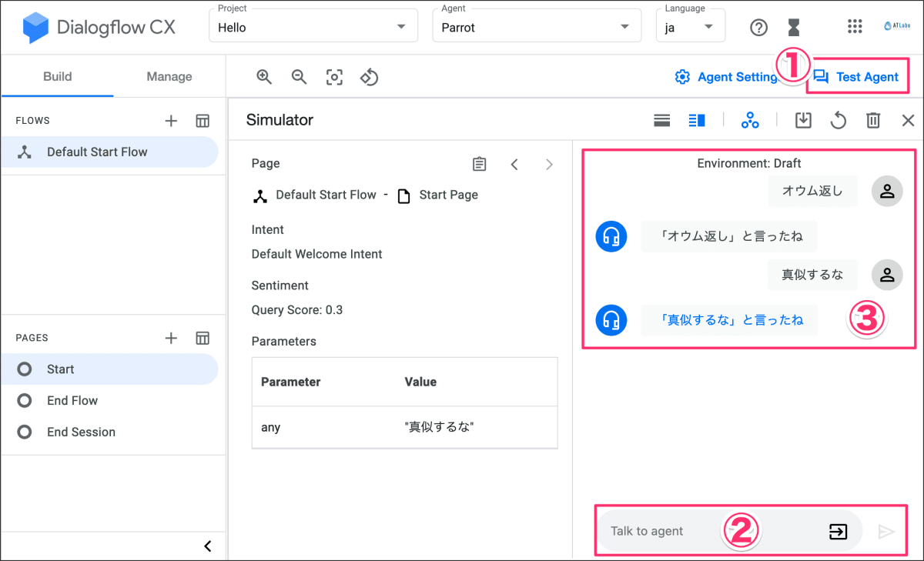The image size is (924, 561).
Task: Click the any parameter cell
Action: pyautogui.click(x=271, y=426)
